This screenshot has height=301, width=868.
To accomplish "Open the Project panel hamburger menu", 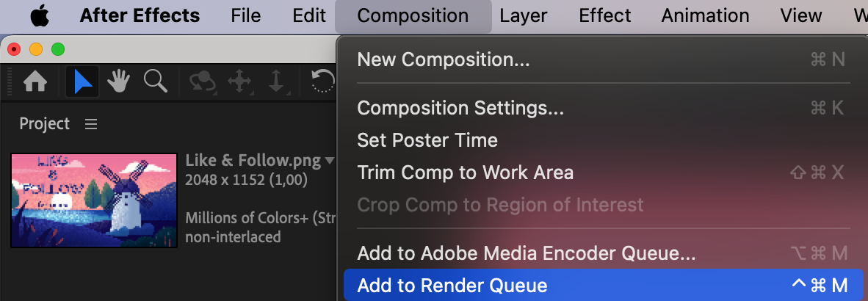I will click(91, 124).
